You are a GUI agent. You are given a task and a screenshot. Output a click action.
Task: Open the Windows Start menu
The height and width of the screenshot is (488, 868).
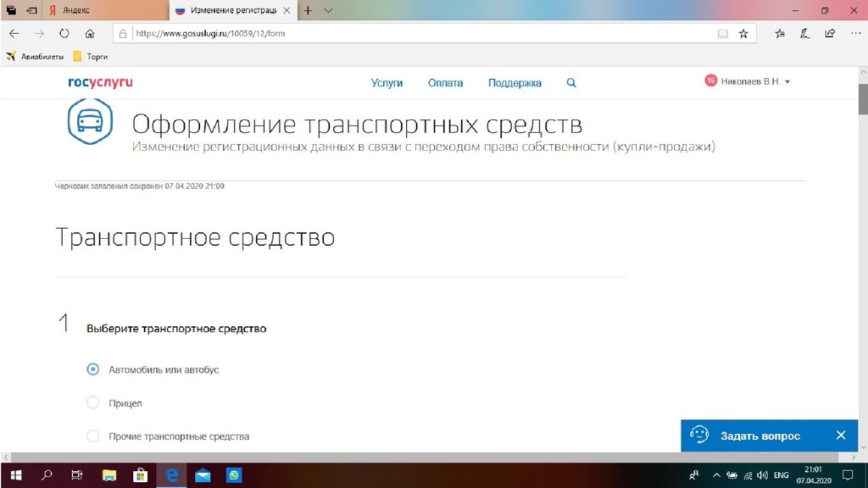pyautogui.click(x=15, y=475)
